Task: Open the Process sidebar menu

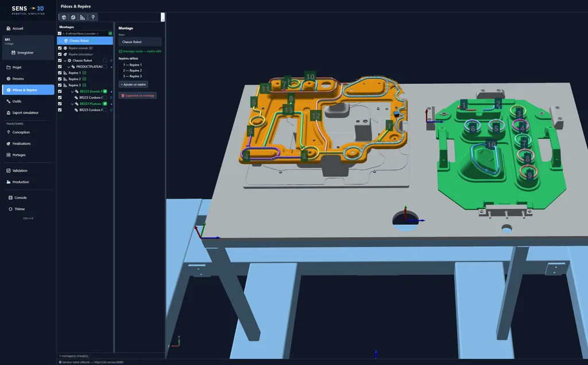Action: tap(16, 79)
